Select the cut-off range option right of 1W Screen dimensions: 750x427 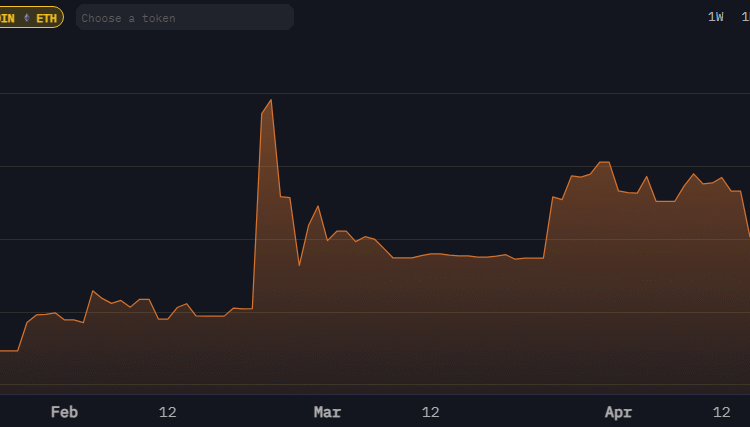pyautogui.click(x=745, y=17)
